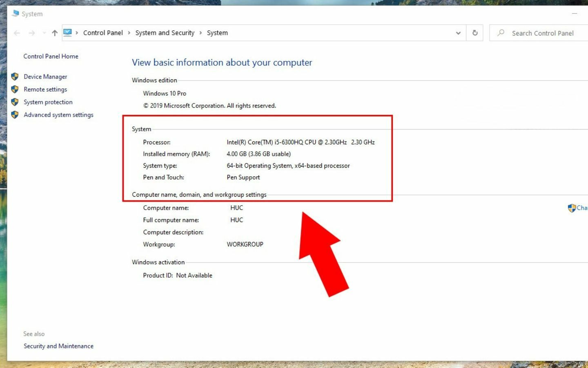Open Remote settings
This screenshot has height=368, width=588.
coord(45,90)
